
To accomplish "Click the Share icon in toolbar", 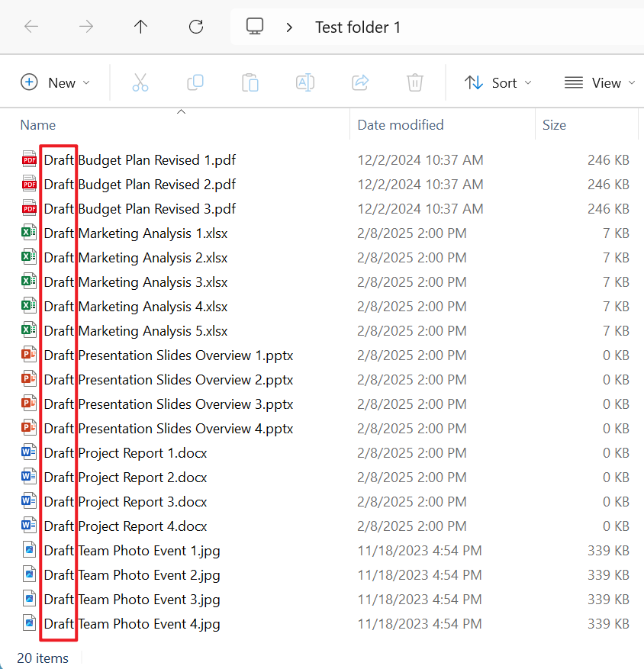I will pos(360,83).
